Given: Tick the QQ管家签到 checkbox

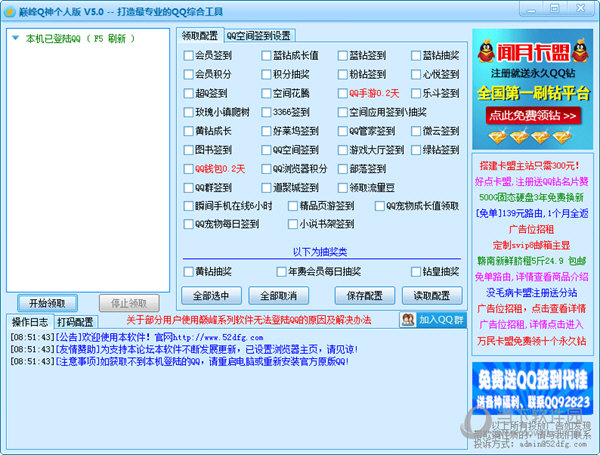Looking at the screenshot, I should [x=342, y=131].
